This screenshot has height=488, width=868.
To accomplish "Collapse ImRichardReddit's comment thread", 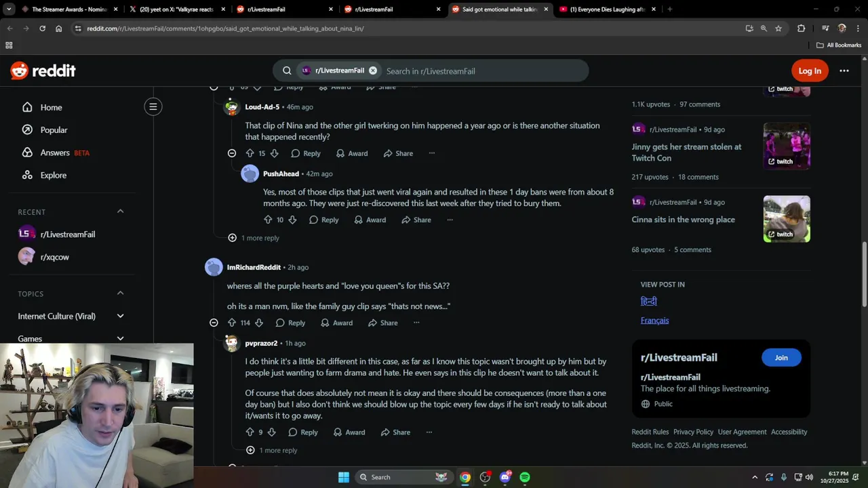I will [214, 323].
